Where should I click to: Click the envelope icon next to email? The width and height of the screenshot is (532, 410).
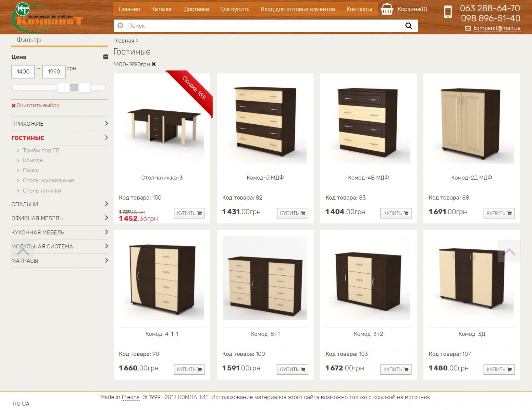coord(467,28)
